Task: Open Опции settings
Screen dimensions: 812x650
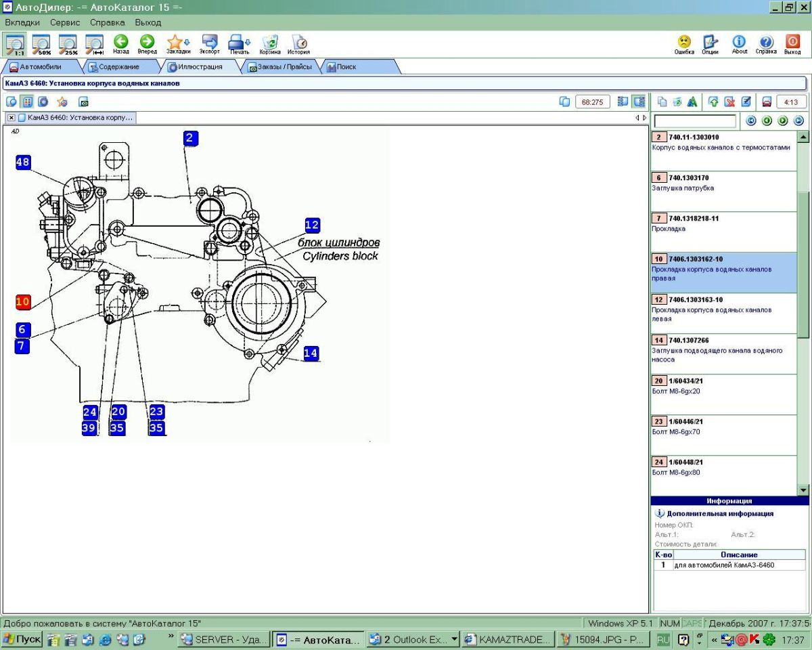Action: click(x=710, y=45)
